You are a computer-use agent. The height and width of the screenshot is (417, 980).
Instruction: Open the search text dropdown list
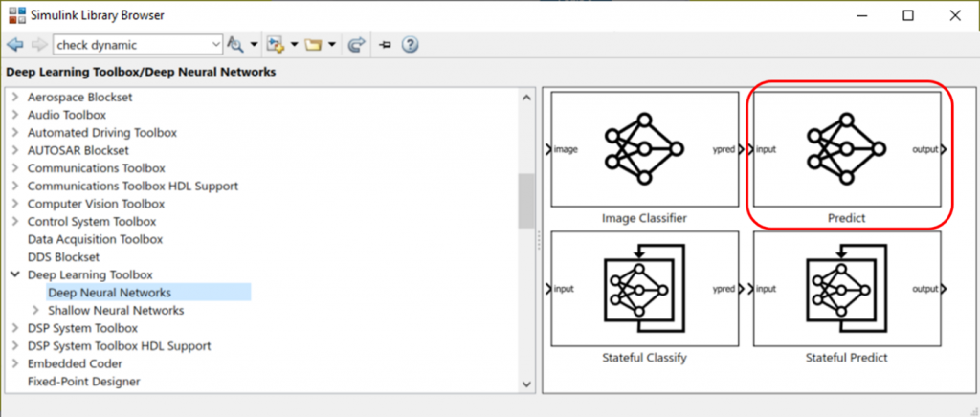pos(215,45)
